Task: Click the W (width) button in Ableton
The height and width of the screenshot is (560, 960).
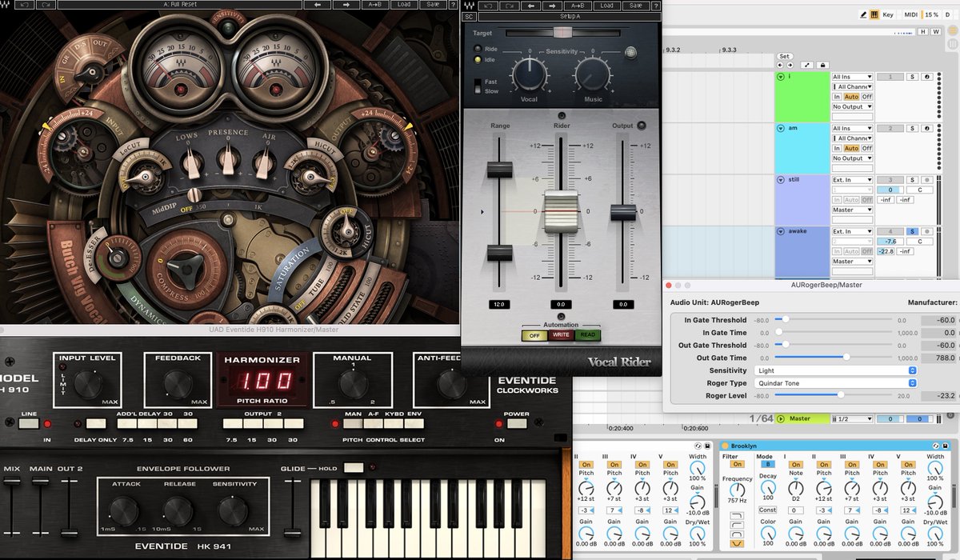Action: 936,32
